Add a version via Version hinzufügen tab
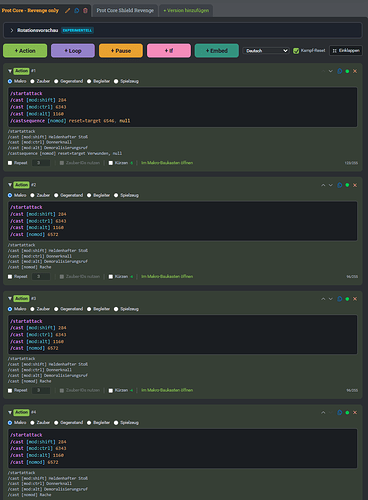Viewport: 368px width, 500px height. tap(186, 10)
